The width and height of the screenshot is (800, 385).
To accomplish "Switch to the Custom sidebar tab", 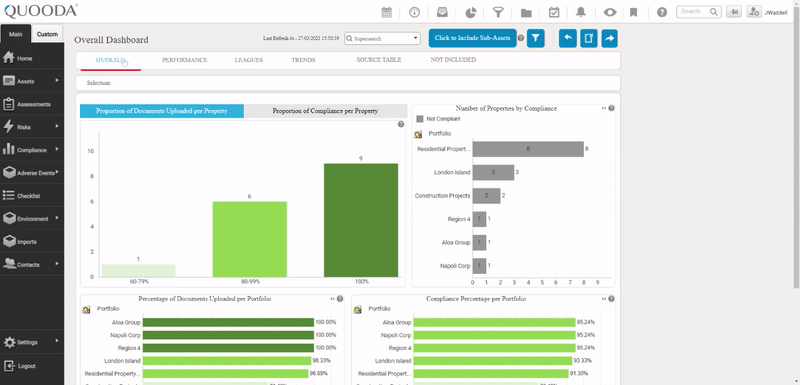I will tap(47, 34).
